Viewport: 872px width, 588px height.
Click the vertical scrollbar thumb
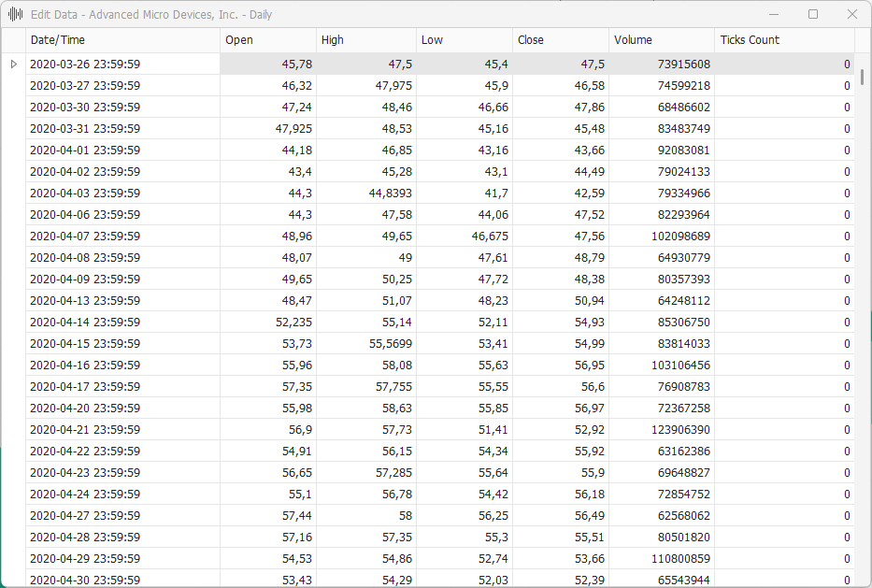tap(862, 77)
